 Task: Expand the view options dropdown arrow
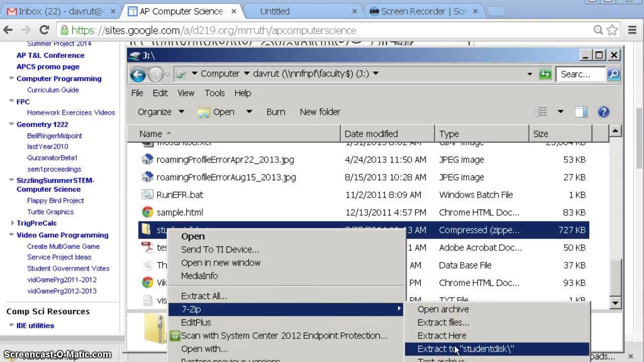(x=560, y=112)
